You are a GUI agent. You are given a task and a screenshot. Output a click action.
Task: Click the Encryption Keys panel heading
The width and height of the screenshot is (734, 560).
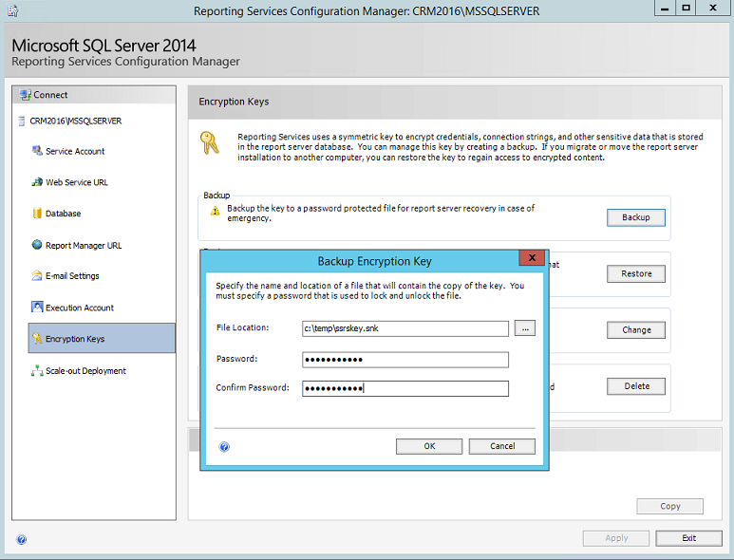[234, 102]
